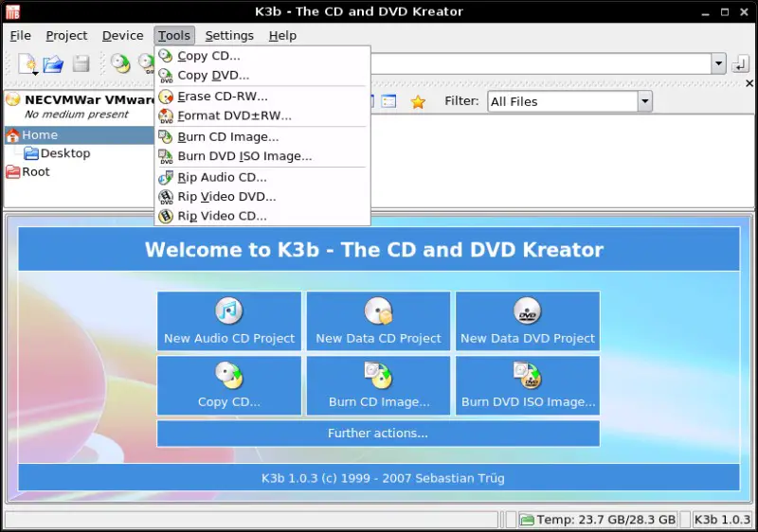Click the Open project folder icon
Image resolution: width=758 pixels, height=532 pixels.
[53, 63]
